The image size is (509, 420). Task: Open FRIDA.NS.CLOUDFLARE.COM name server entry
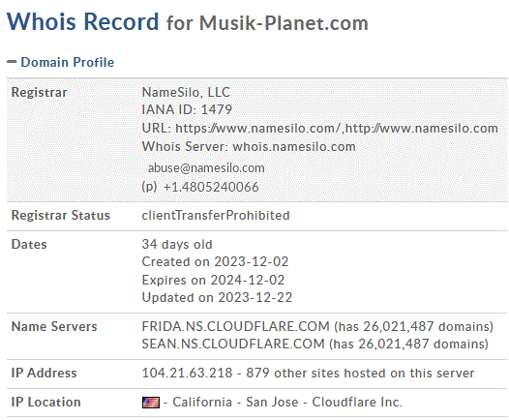tap(236, 326)
